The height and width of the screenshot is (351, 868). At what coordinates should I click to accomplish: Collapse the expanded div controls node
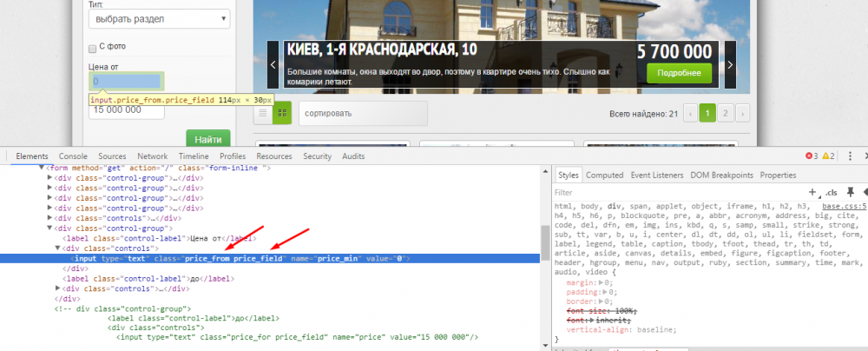click(58, 248)
